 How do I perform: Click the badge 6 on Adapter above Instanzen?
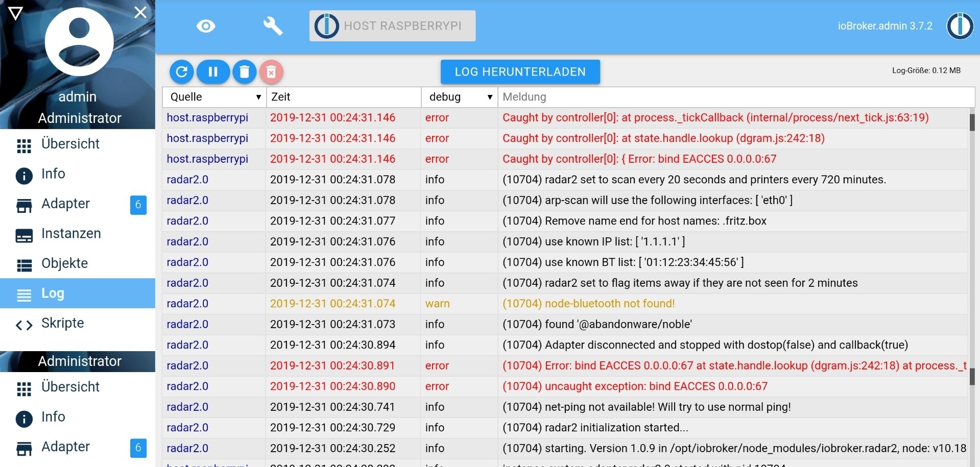click(x=138, y=205)
